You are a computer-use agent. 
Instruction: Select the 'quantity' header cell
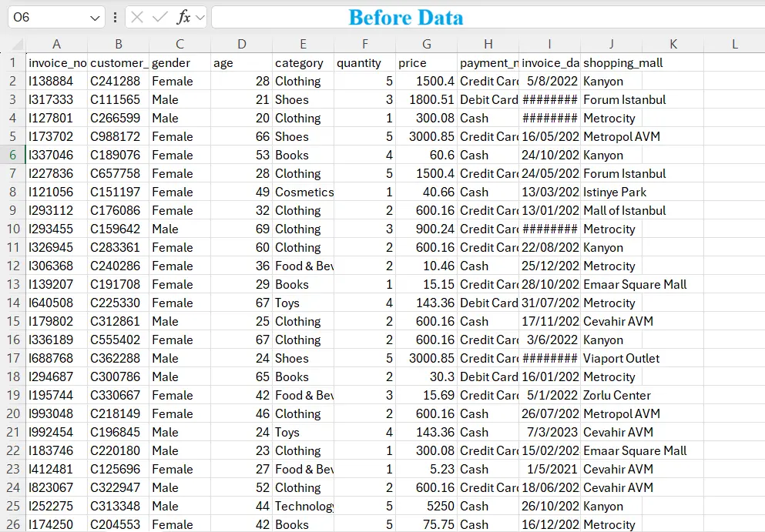(x=364, y=63)
